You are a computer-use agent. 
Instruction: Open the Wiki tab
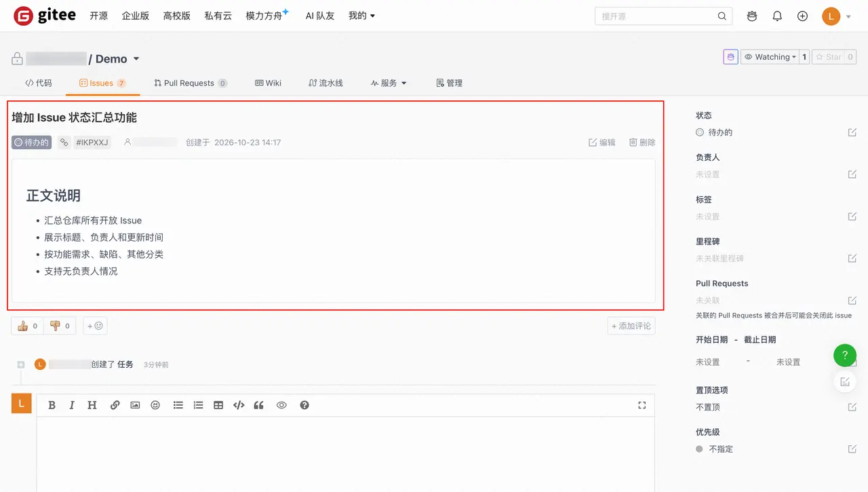[268, 83]
